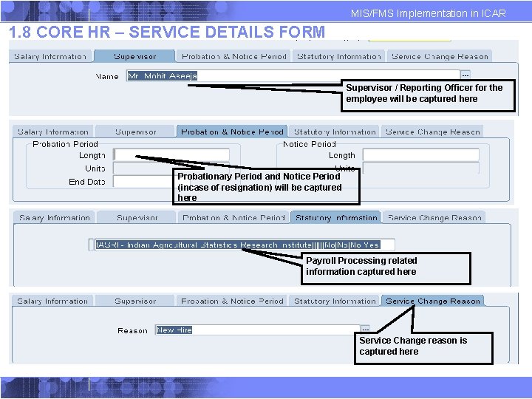
Task: Switch to Statutory Information tab in top panel
Action: coord(339,56)
